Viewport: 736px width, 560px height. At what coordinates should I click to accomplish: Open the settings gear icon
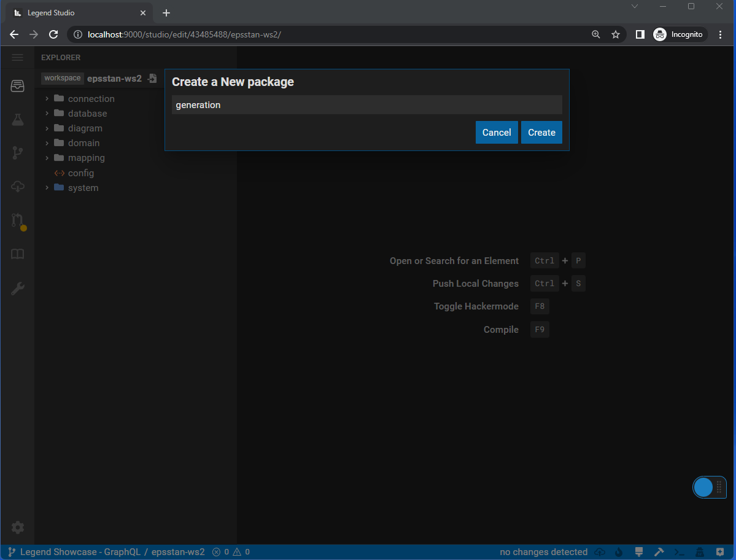click(17, 527)
